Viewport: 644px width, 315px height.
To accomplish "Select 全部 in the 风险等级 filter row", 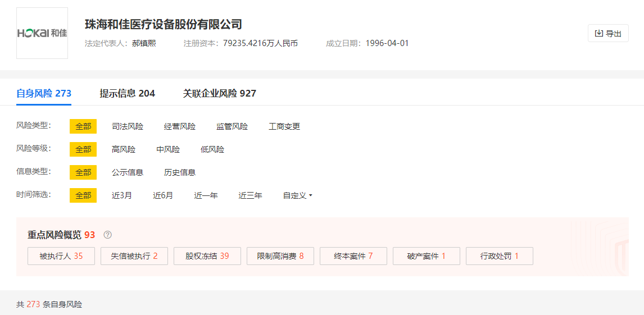I will [x=83, y=149].
